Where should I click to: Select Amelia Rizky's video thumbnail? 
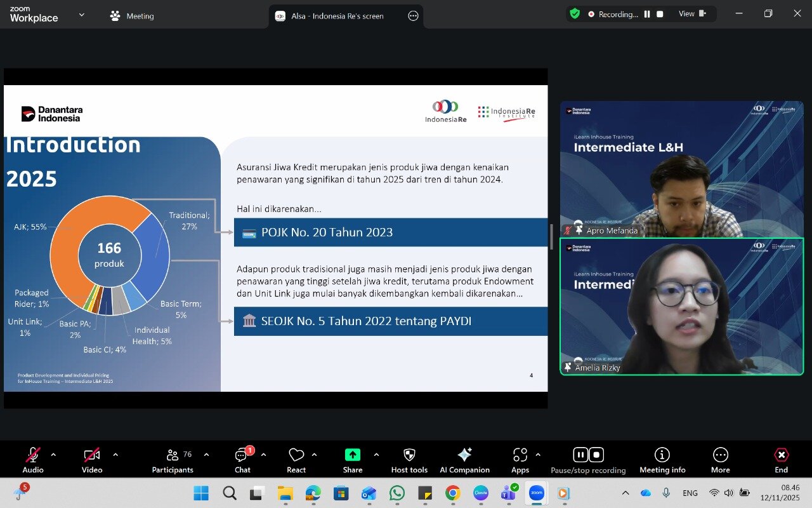coord(681,306)
